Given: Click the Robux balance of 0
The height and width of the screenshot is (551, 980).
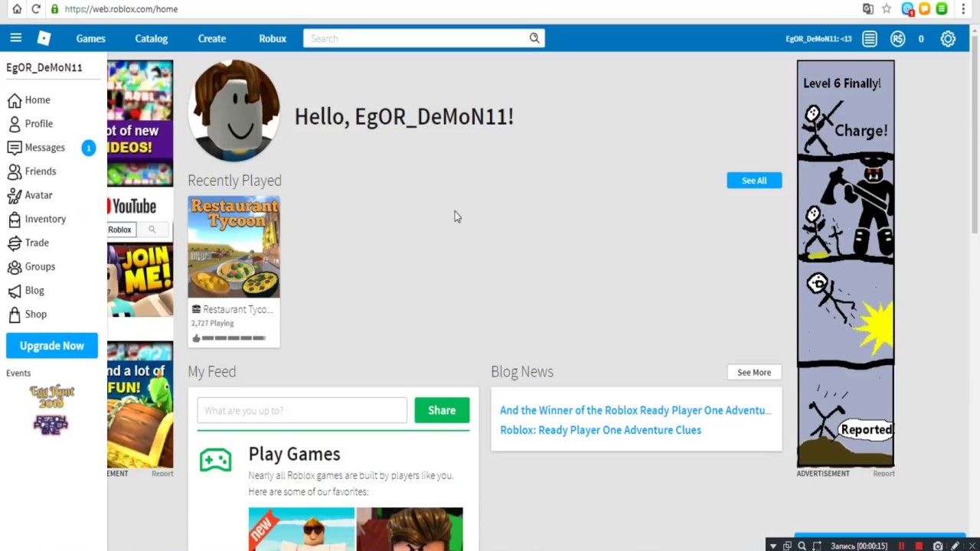Looking at the screenshot, I should [x=921, y=38].
